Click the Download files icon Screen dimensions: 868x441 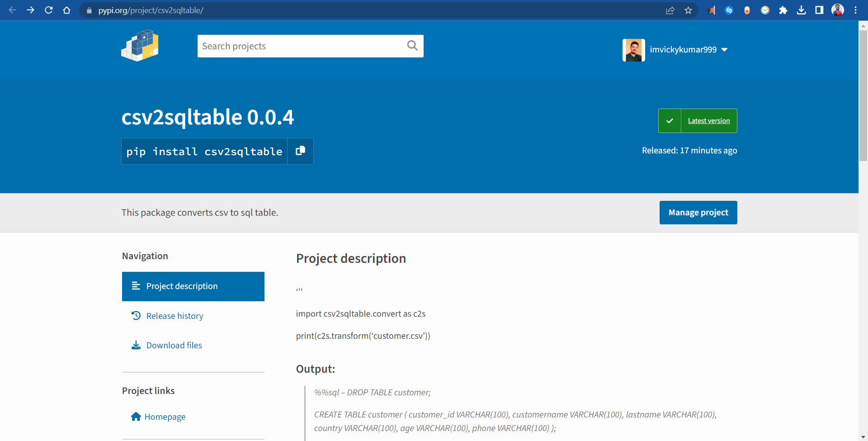click(x=136, y=345)
